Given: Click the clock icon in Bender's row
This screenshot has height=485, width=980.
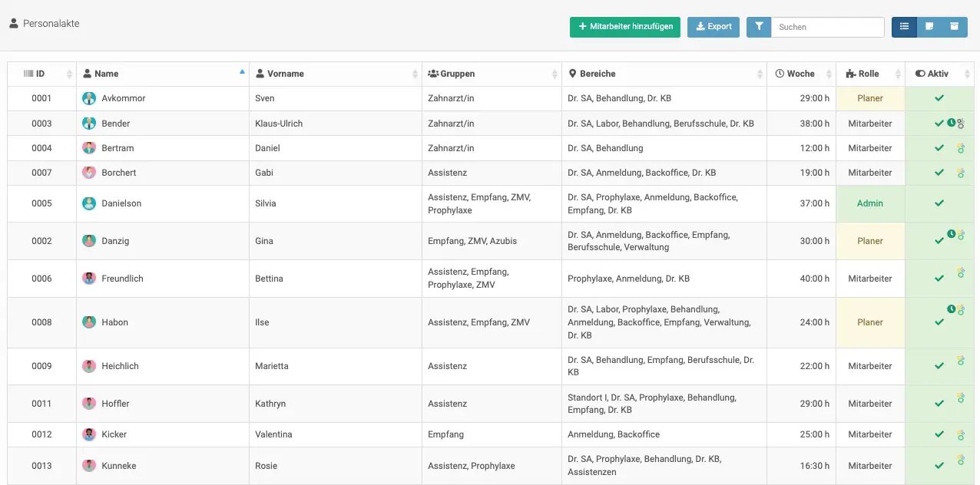Looking at the screenshot, I should pos(951,122).
